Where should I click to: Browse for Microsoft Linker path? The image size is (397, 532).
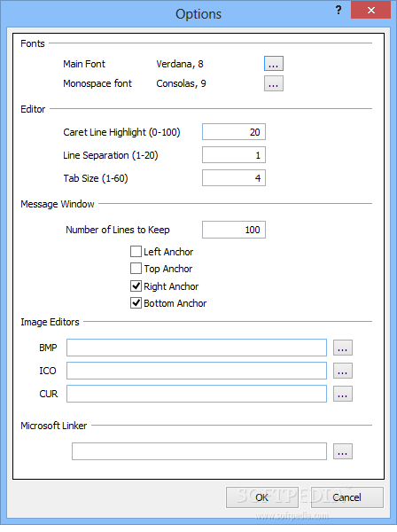pos(343,451)
